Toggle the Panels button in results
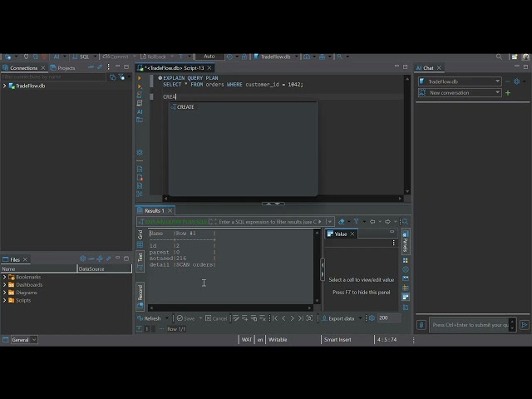This screenshot has width=532, height=399. tap(406, 242)
